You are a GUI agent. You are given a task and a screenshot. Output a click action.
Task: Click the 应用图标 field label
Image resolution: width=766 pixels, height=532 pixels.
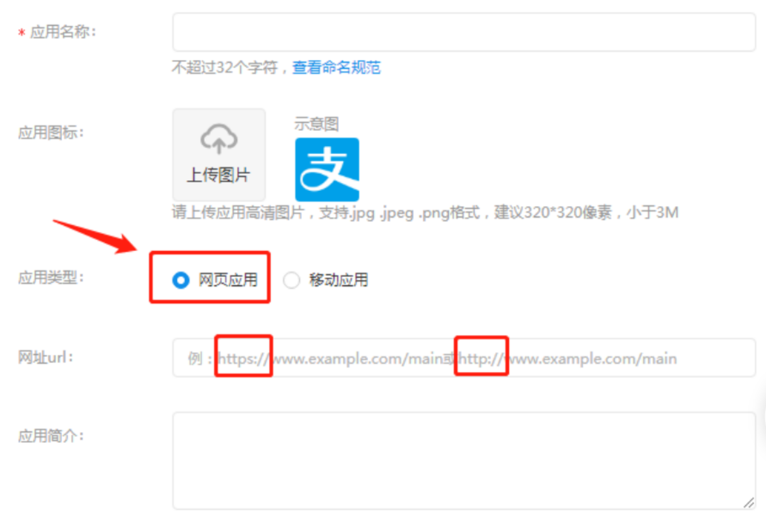click(x=51, y=133)
